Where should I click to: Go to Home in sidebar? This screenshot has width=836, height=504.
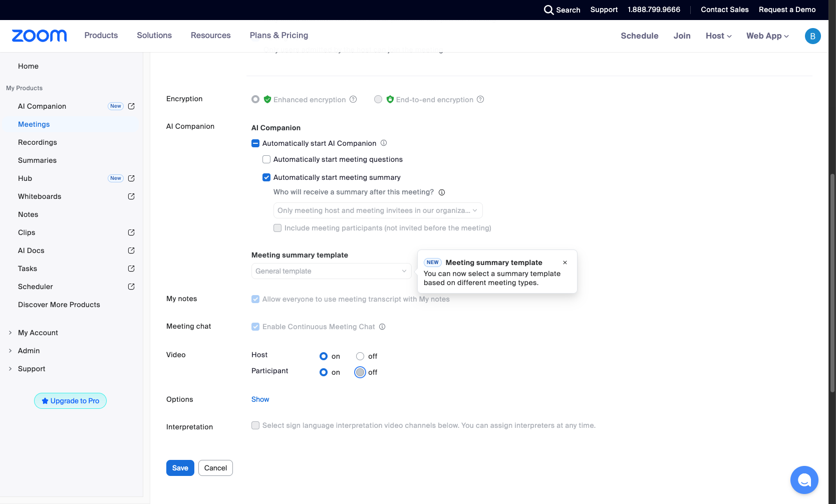click(x=28, y=66)
